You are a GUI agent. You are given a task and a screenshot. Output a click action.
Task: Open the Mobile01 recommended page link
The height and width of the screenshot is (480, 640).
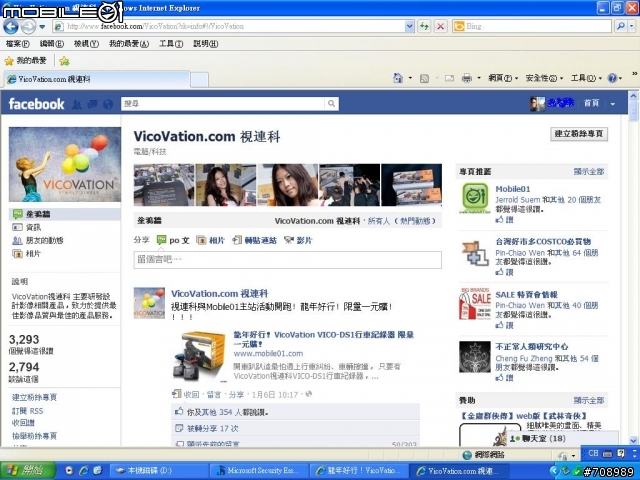pos(513,189)
